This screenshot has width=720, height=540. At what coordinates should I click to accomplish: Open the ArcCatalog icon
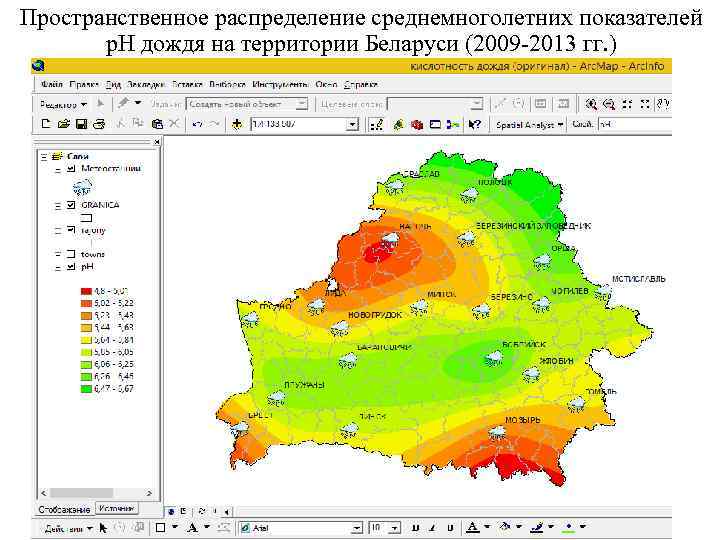(x=399, y=124)
